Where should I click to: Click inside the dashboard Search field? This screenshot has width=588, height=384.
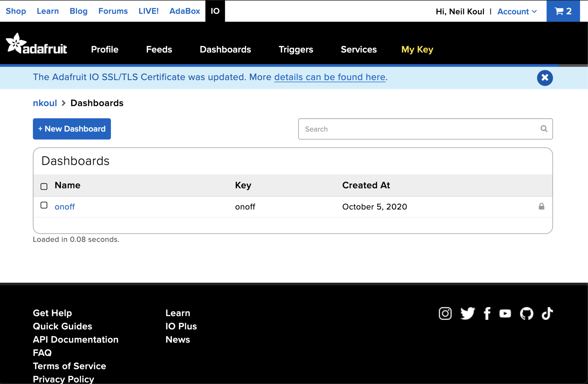(x=418, y=129)
